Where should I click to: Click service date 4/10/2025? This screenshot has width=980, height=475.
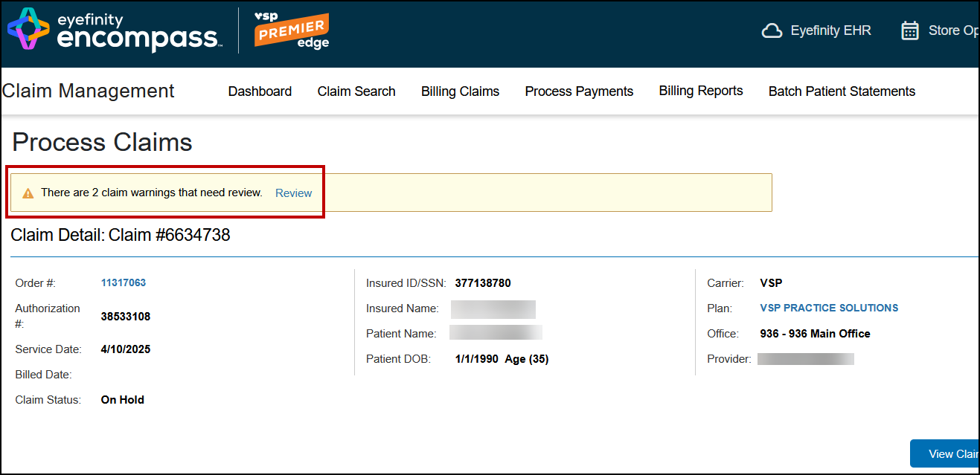click(126, 349)
